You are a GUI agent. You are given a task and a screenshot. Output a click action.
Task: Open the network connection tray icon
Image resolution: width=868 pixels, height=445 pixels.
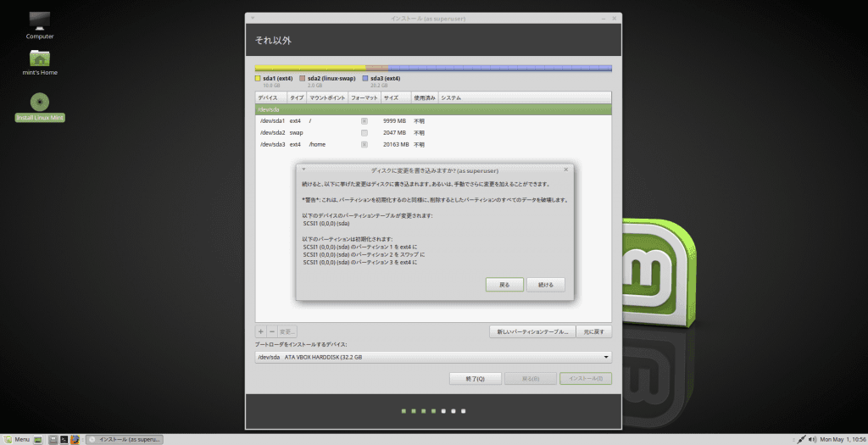click(x=802, y=439)
